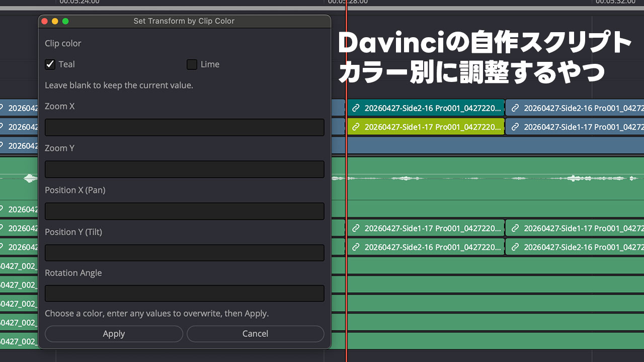Click the "Clip color" label
644x362 pixels.
[63, 44]
